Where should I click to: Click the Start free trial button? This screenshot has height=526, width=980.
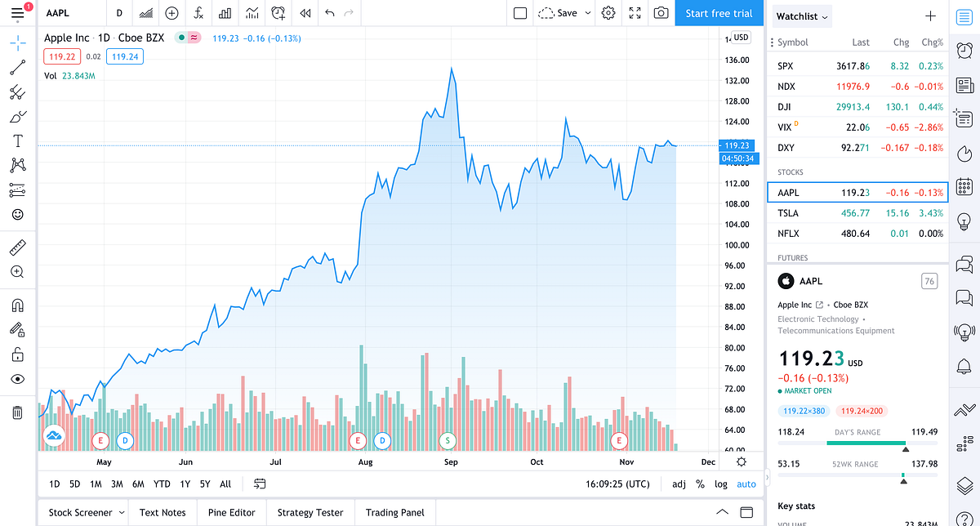tap(718, 13)
